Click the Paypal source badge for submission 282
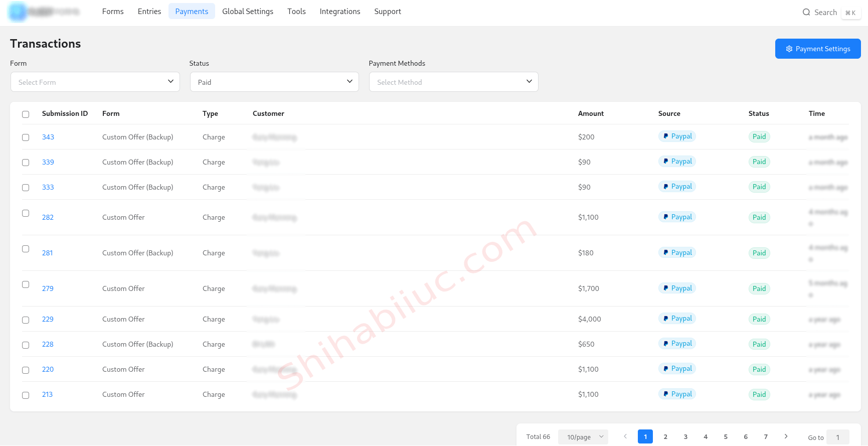The height and width of the screenshot is (446, 868). [x=677, y=217]
